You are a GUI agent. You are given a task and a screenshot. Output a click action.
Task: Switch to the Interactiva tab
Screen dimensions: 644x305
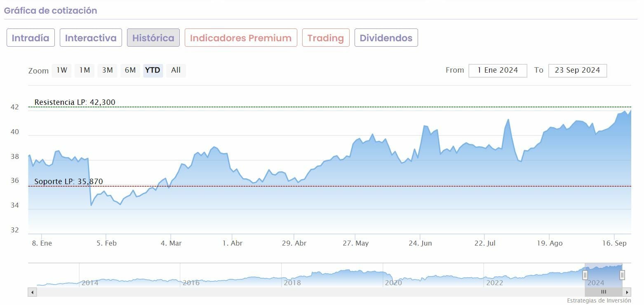coord(91,38)
